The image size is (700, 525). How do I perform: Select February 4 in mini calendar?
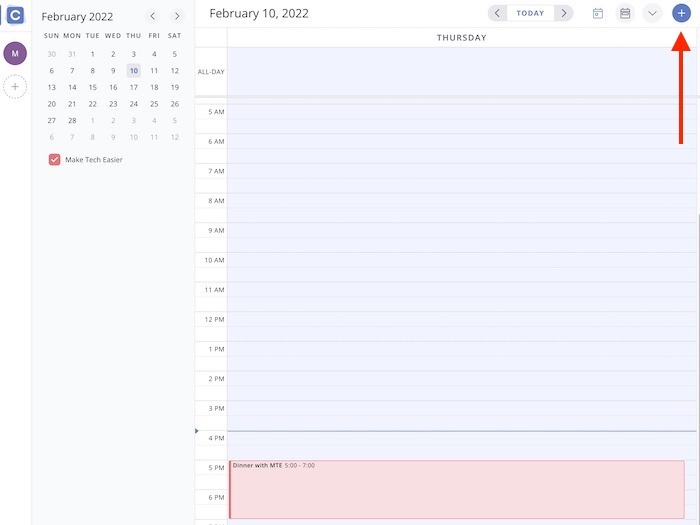coord(154,54)
